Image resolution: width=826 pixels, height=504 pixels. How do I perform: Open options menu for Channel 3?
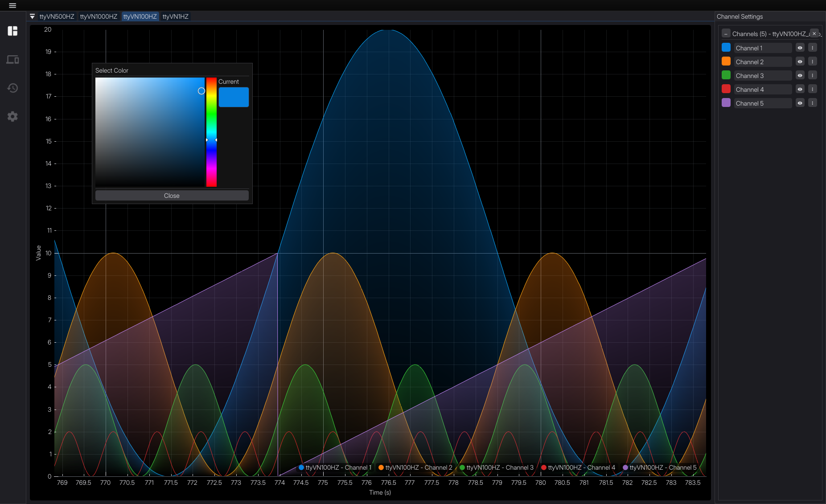(812, 75)
